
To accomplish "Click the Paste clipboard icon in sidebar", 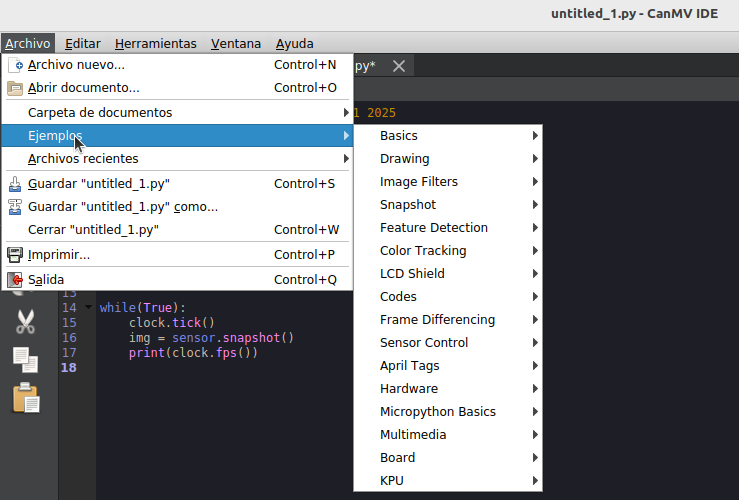I will pyautogui.click(x=26, y=398).
